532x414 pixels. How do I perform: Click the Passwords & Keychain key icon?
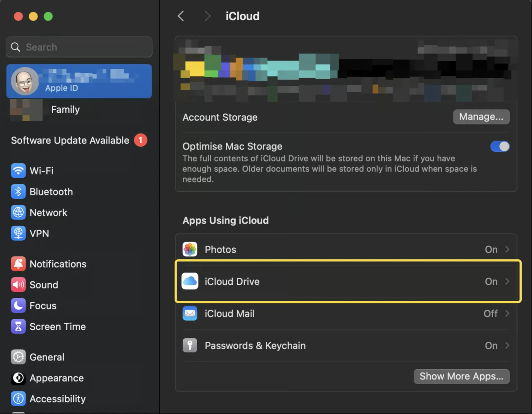click(190, 346)
